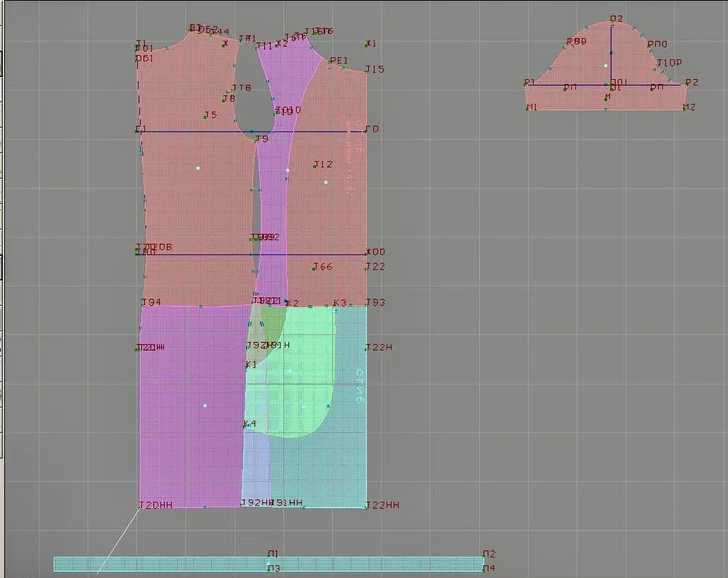
Task: Click the T22HH hem corner point
Action: 382,505
